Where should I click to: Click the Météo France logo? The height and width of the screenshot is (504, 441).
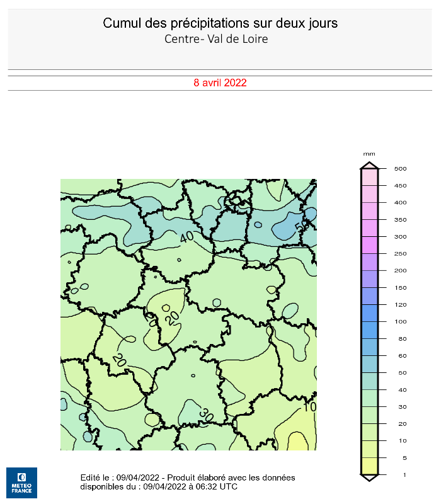pyautogui.click(x=21, y=483)
